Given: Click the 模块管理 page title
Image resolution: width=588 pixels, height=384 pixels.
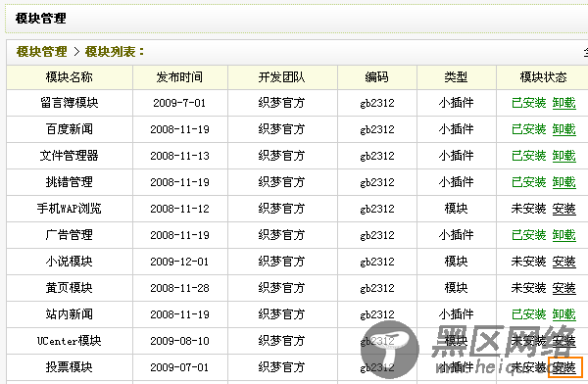Looking at the screenshot, I should (41, 19).
